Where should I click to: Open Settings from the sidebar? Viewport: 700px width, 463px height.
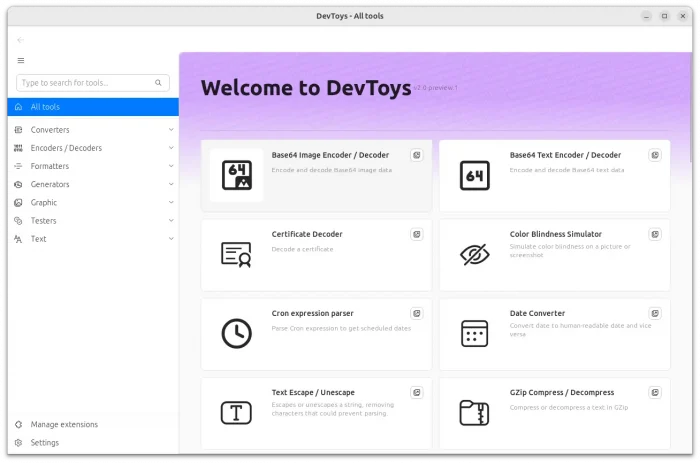[x=45, y=442]
